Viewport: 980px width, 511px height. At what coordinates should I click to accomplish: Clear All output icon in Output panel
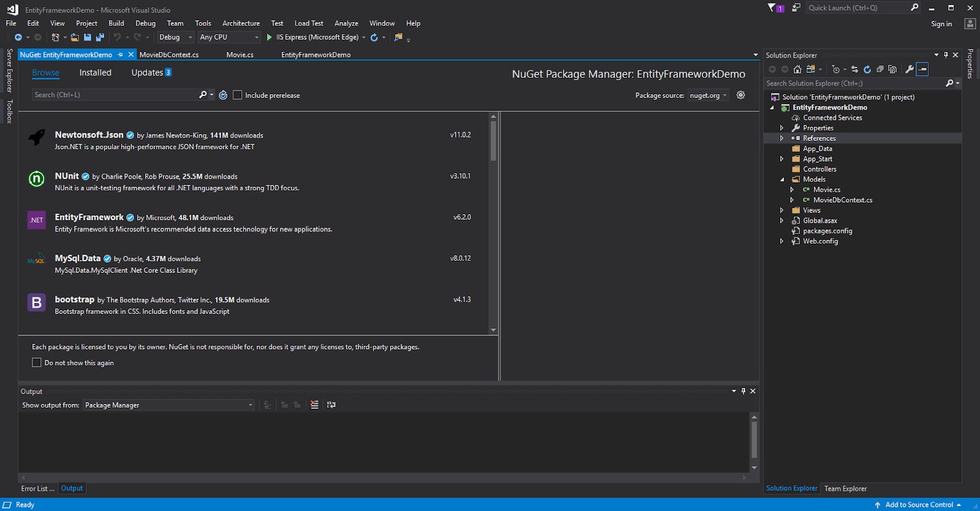(314, 405)
